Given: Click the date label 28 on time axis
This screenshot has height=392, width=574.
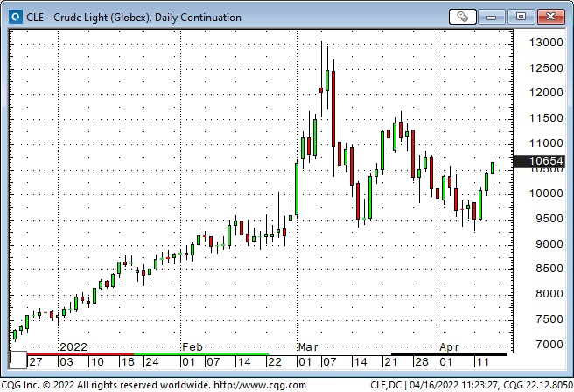Looking at the screenshot, I should (421, 362).
